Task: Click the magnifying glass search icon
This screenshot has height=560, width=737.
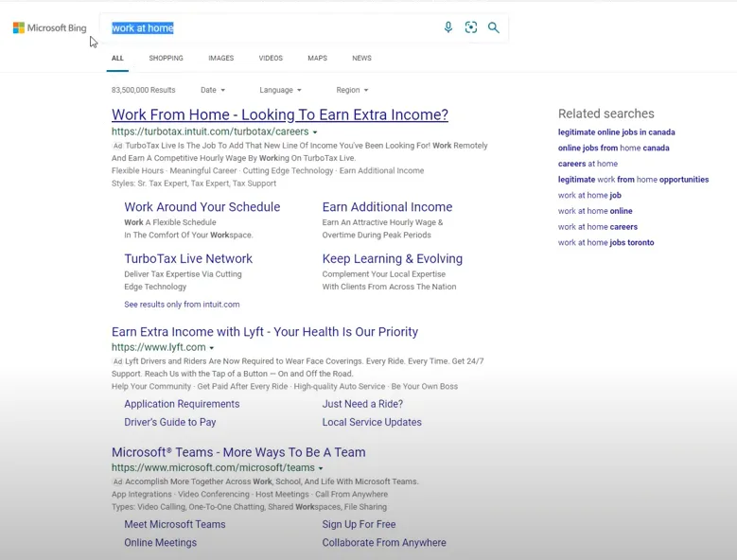Action: point(494,27)
